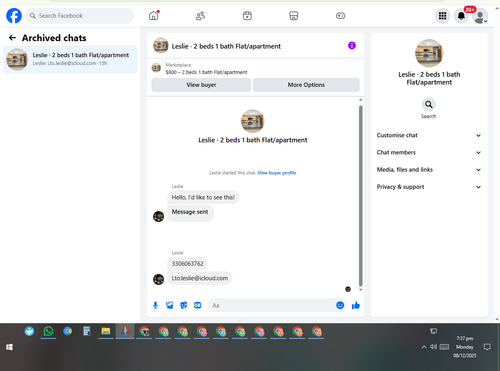Open the Home feed icon

[154, 16]
